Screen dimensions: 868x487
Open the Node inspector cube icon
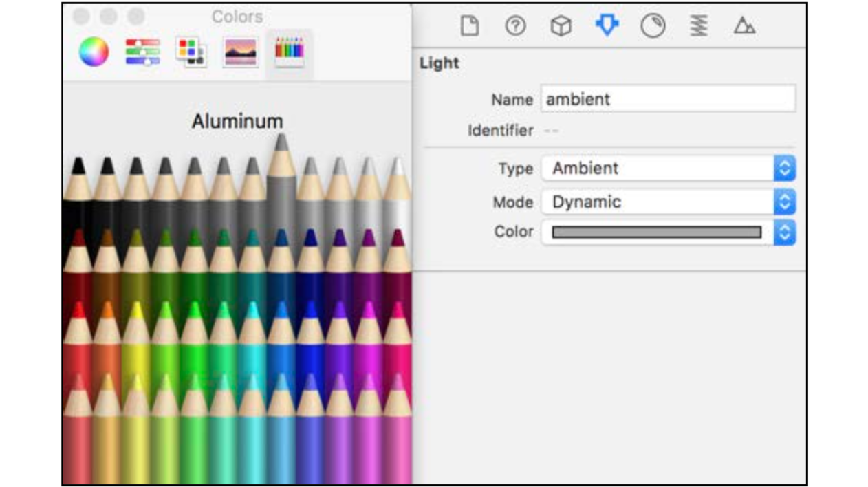point(561,26)
